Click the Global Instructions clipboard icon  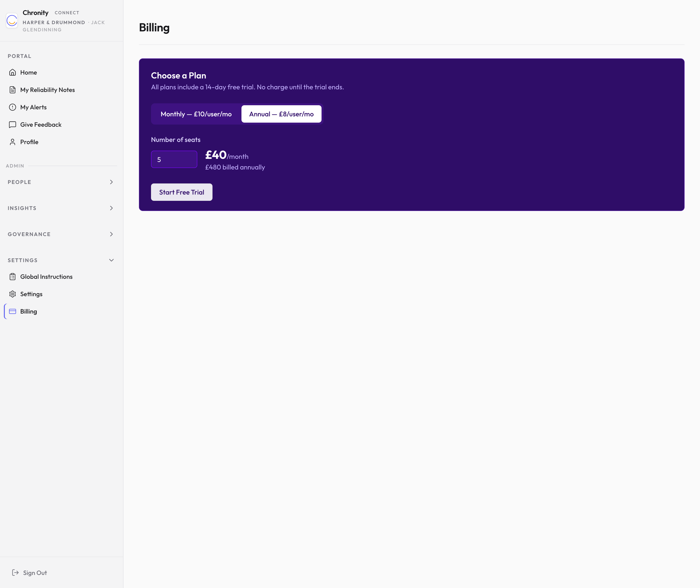click(x=12, y=276)
